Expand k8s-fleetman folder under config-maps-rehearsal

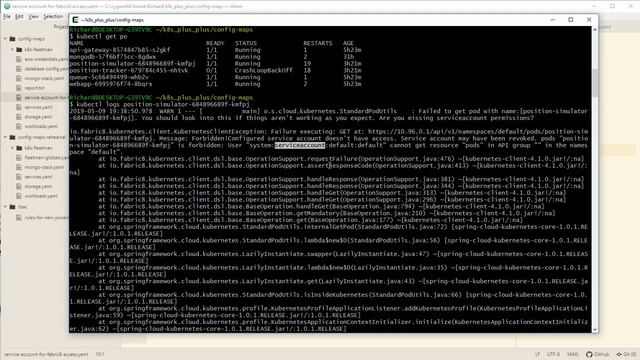13,148
